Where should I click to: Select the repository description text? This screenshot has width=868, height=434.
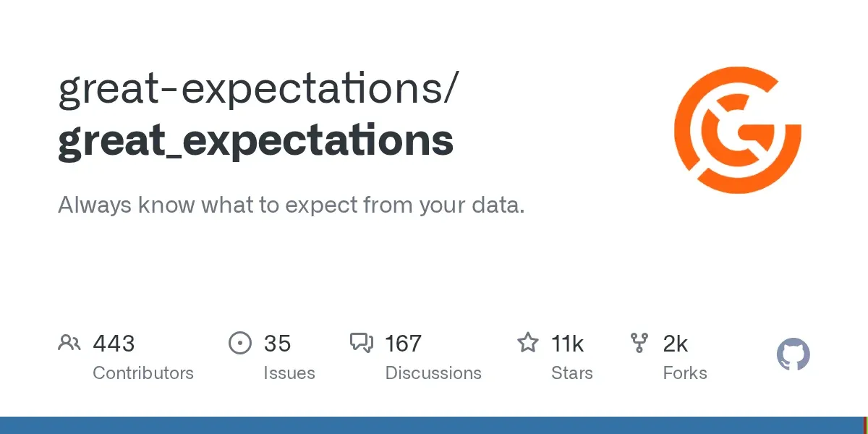point(291,205)
